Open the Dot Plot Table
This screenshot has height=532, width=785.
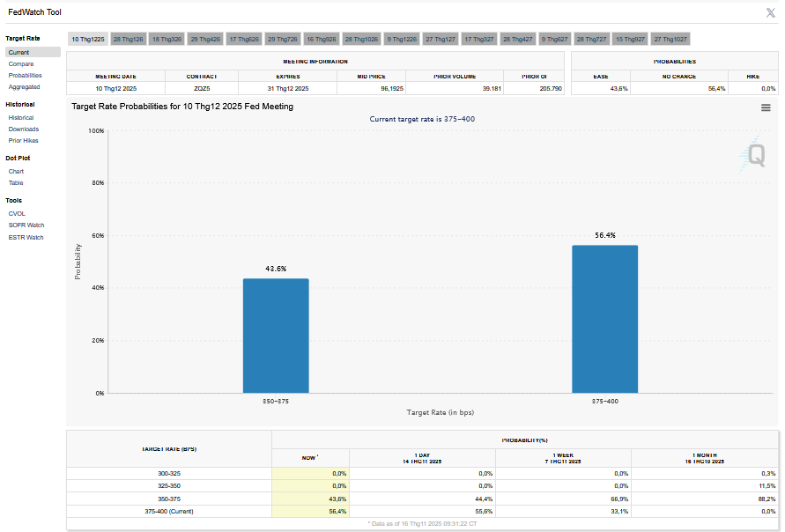16,182
